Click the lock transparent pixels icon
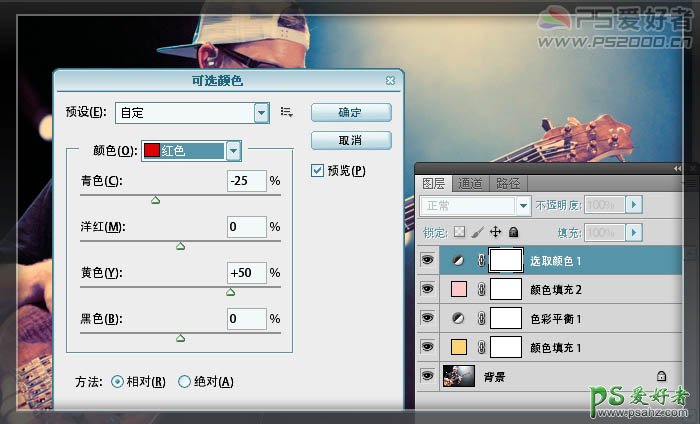Screen dimensions: 700x424 (459, 232)
